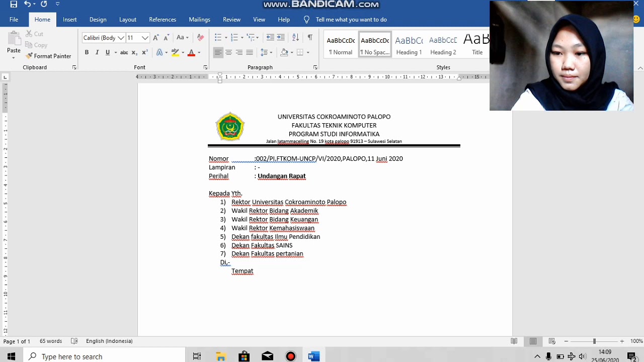Apply yellow text highlight color
644x362 pixels.
pyautogui.click(x=175, y=52)
